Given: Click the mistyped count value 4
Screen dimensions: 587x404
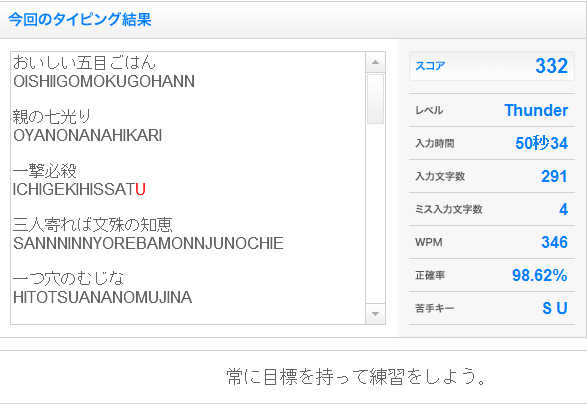Looking at the screenshot, I should pos(564,209).
